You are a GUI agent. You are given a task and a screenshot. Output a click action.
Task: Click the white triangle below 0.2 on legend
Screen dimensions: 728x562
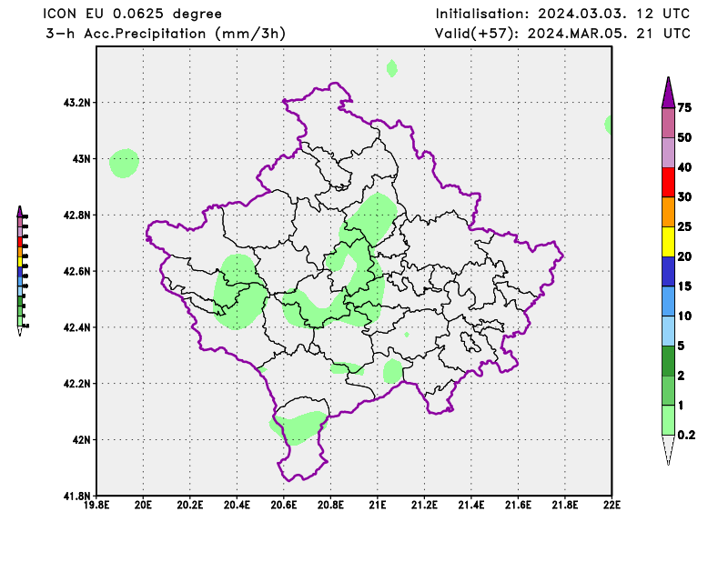pyautogui.click(x=668, y=449)
